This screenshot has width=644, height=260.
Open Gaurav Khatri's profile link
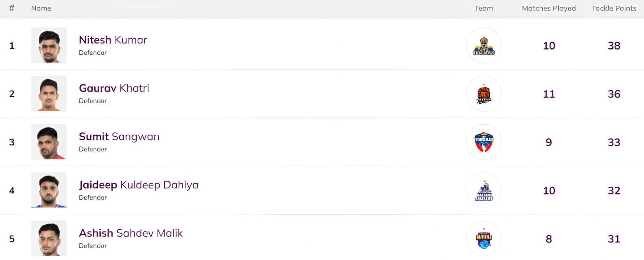pos(114,88)
